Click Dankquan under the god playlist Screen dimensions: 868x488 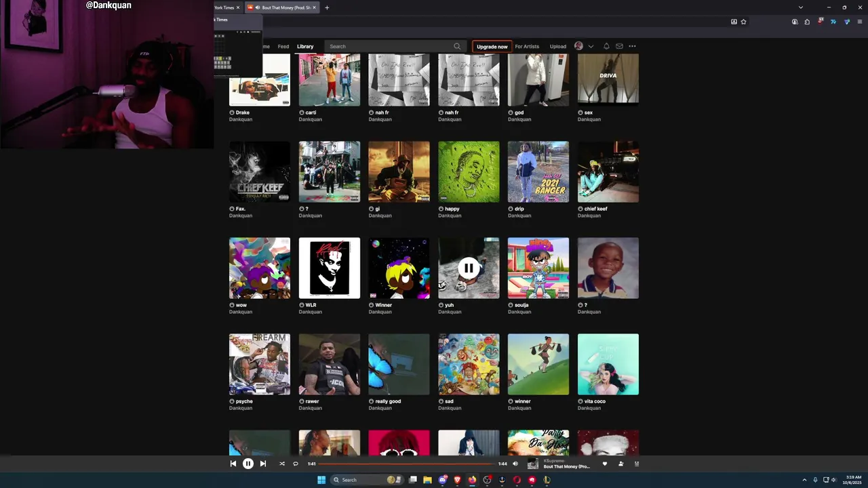pos(519,119)
